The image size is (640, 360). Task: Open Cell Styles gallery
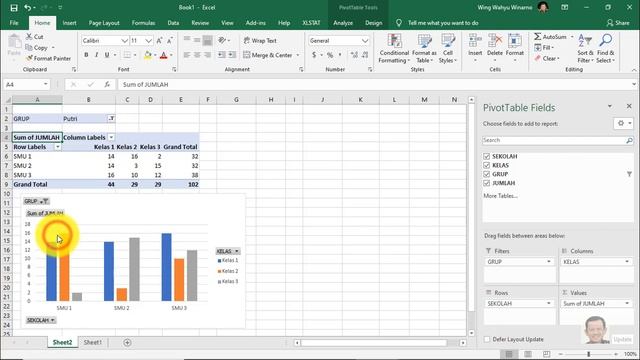[448, 49]
